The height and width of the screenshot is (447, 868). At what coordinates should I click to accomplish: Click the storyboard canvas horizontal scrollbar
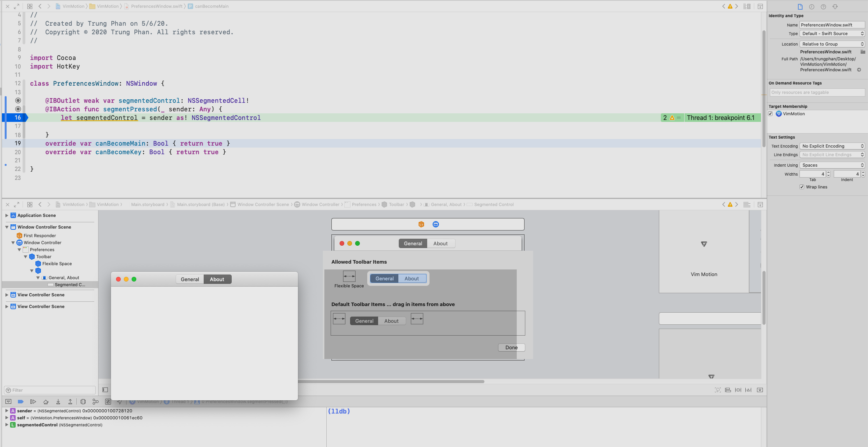[389, 382]
